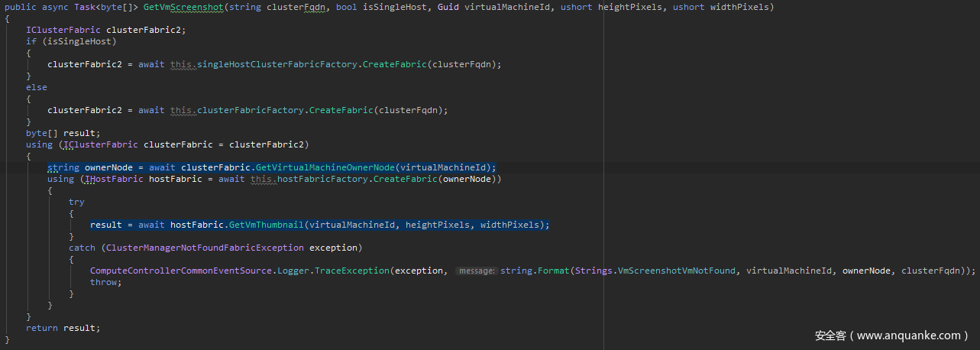
Task: Click the GetVmScreenshot method name
Action: point(182,7)
